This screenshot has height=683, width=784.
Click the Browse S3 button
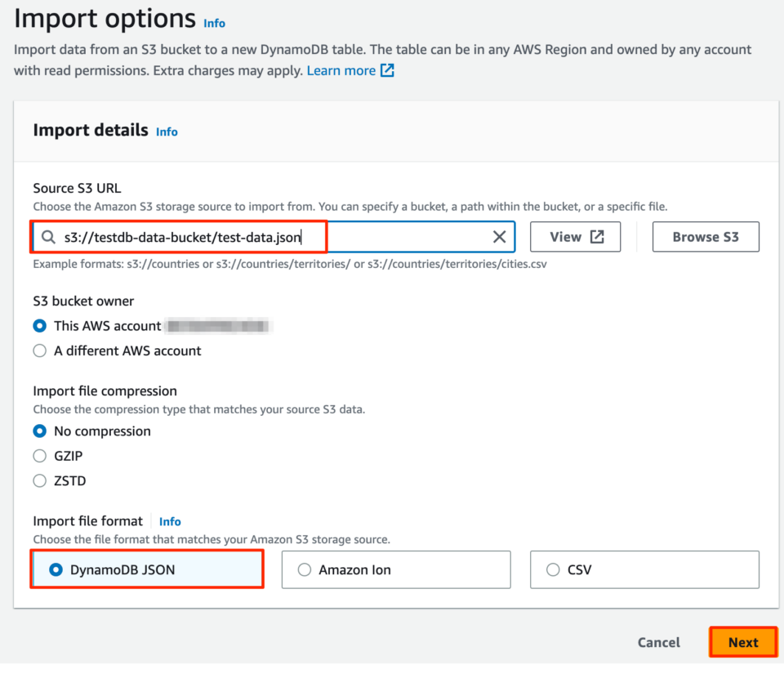[706, 236]
